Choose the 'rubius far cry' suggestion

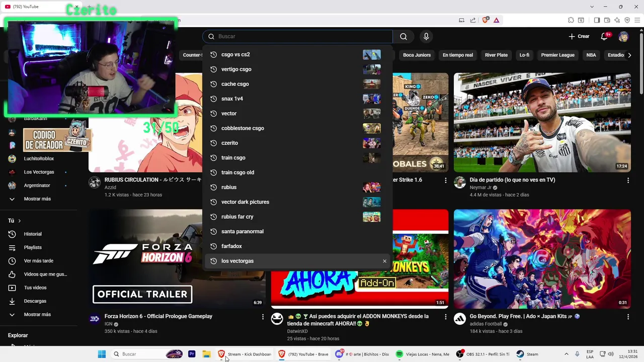pos(297,217)
